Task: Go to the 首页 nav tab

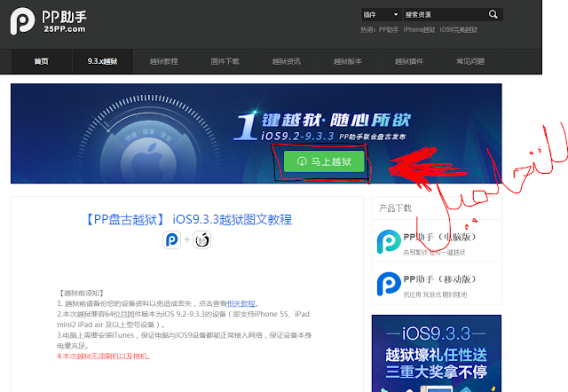Action: (x=42, y=61)
